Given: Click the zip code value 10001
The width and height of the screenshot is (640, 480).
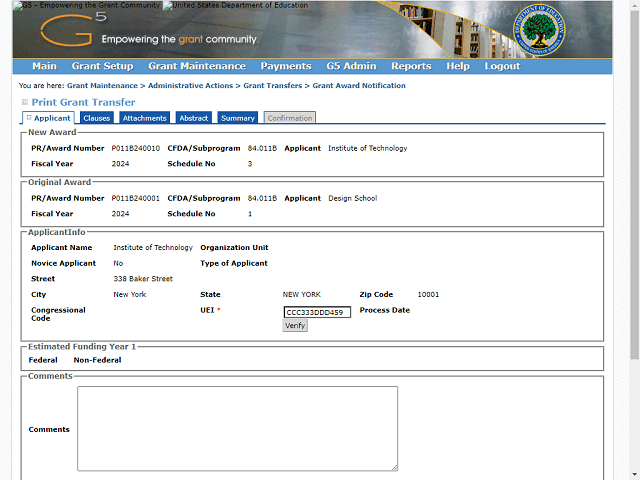Looking at the screenshot, I should [x=428, y=294].
